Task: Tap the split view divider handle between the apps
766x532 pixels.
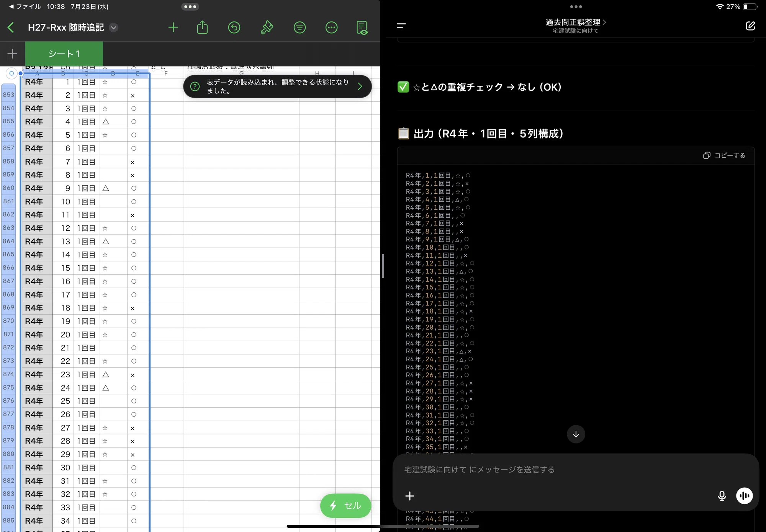Action: pos(383,266)
